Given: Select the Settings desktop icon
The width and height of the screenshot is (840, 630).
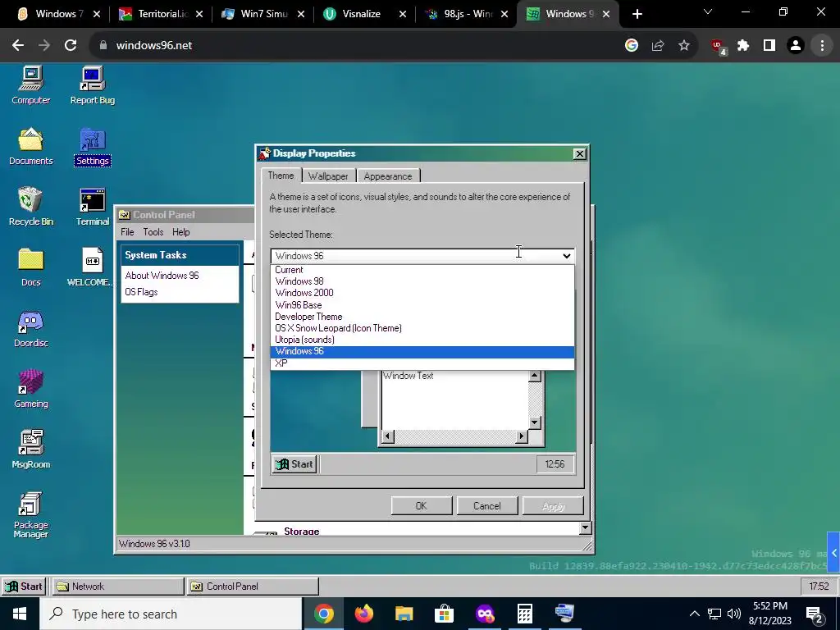Looking at the screenshot, I should tap(92, 146).
